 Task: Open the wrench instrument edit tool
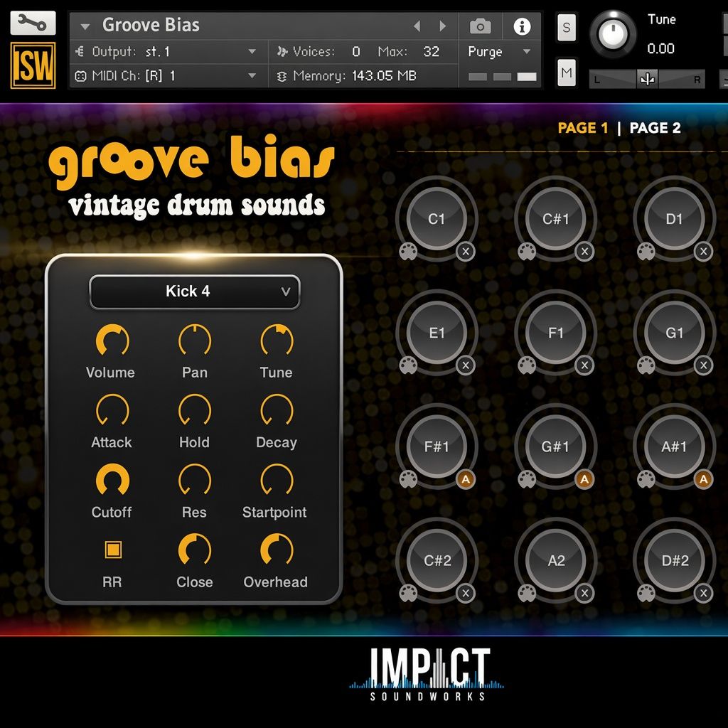pyautogui.click(x=33, y=23)
